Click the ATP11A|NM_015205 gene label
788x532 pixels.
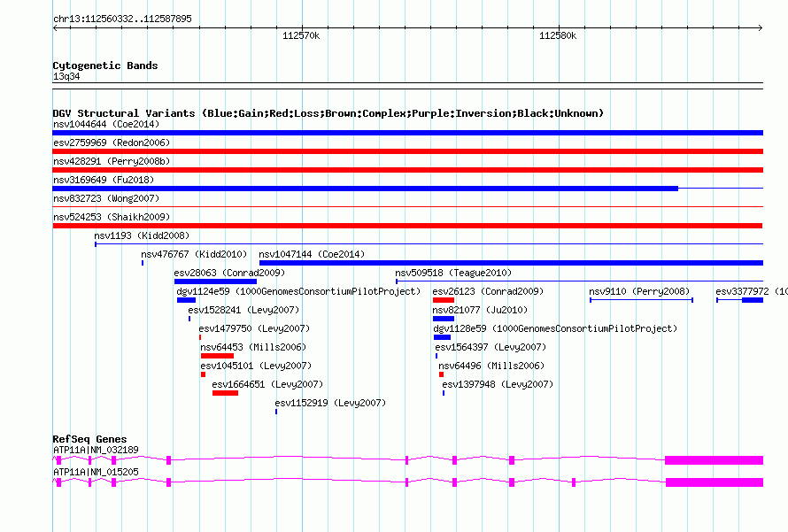coord(96,472)
